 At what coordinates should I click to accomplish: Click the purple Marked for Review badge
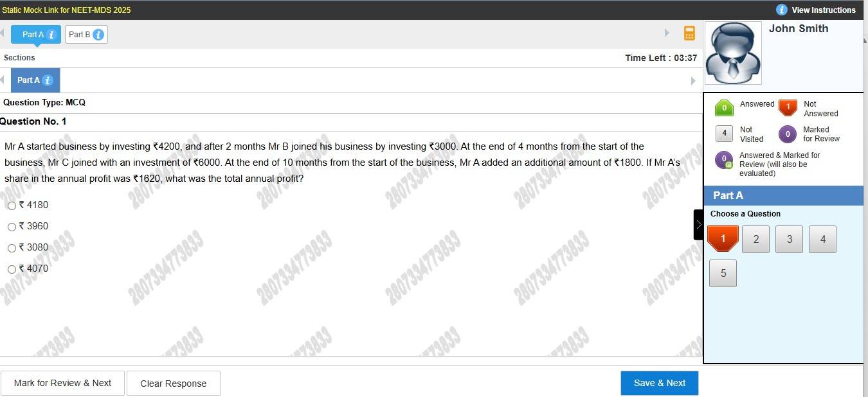tap(787, 134)
